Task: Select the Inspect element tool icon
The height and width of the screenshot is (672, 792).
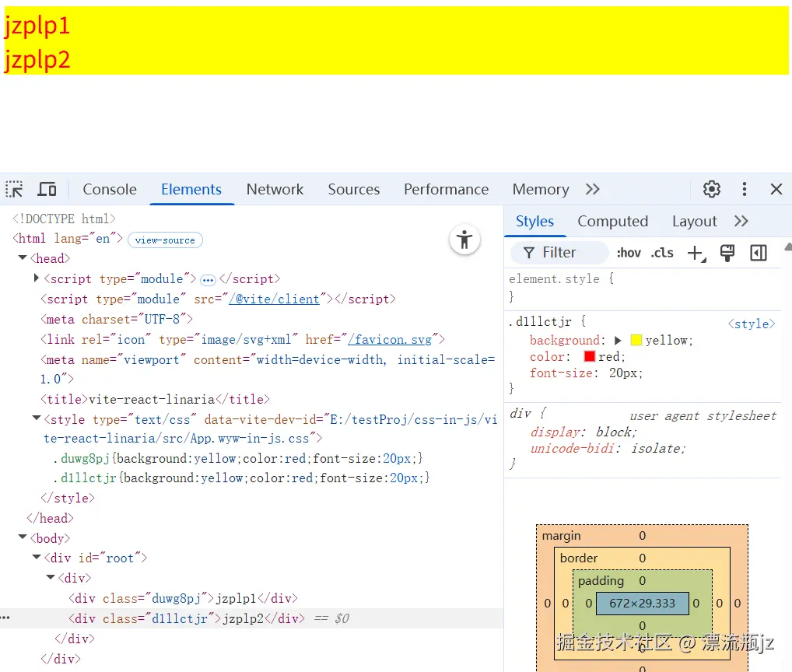Action: point(13,189)
